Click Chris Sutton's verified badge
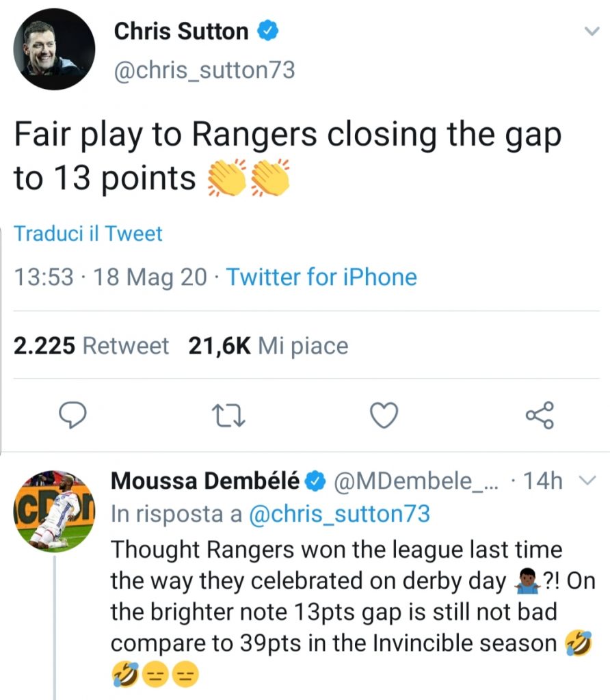 266,31
